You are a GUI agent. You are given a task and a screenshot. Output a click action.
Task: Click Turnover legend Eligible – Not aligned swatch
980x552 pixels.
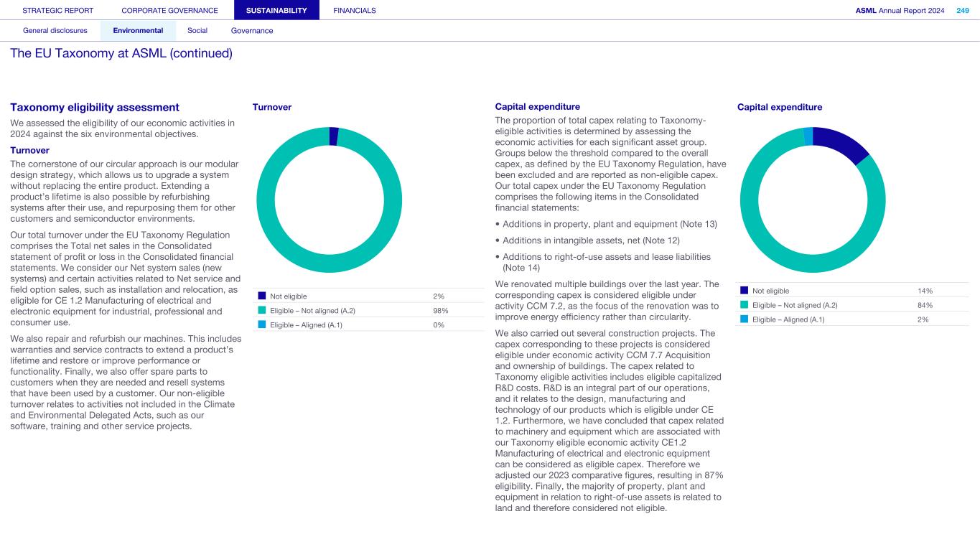click(x=262, y=310)
